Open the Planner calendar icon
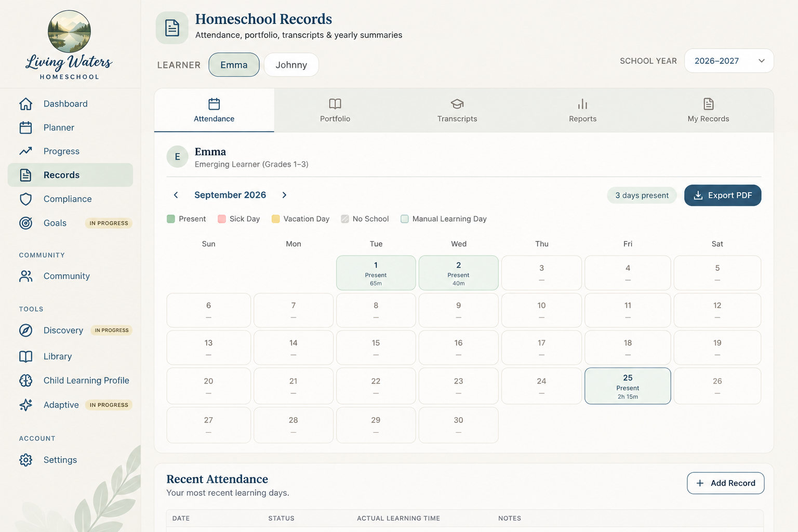 click(x=25, y=128)
